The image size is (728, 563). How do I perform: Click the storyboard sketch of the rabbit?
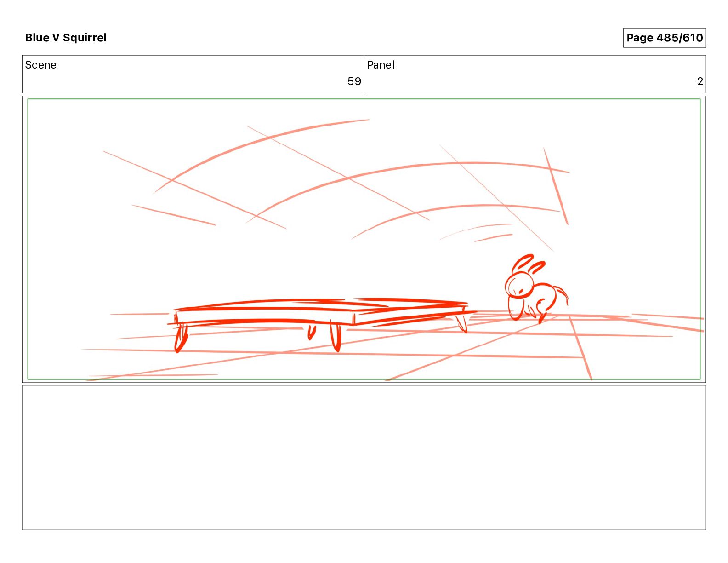(x=536, y=288)
